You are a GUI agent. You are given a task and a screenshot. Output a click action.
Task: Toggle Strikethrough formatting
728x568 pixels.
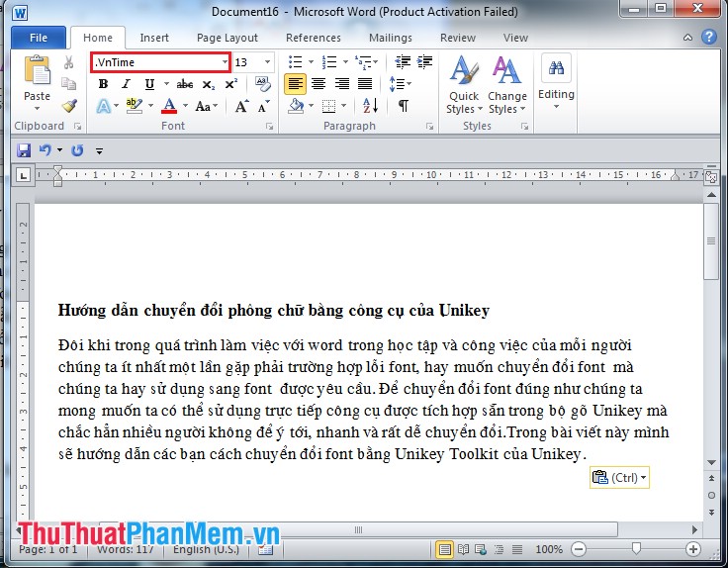(x=185, y=84)
